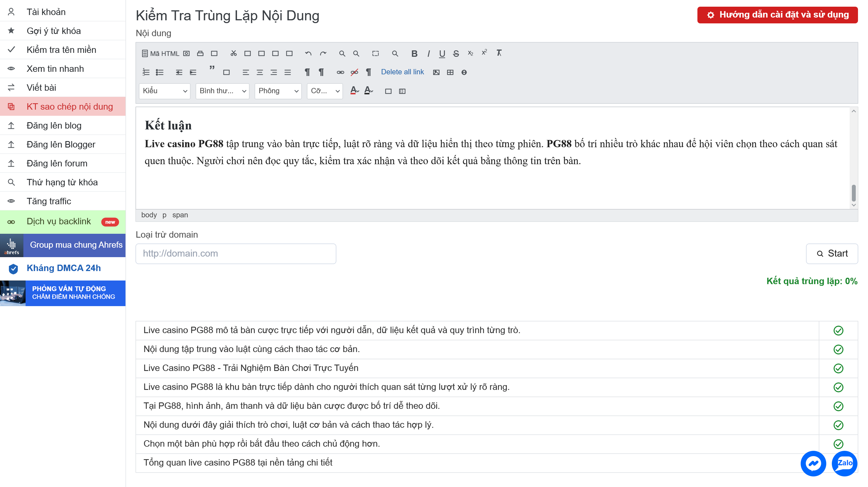Open Thứ hạng từ khóa

63,182
